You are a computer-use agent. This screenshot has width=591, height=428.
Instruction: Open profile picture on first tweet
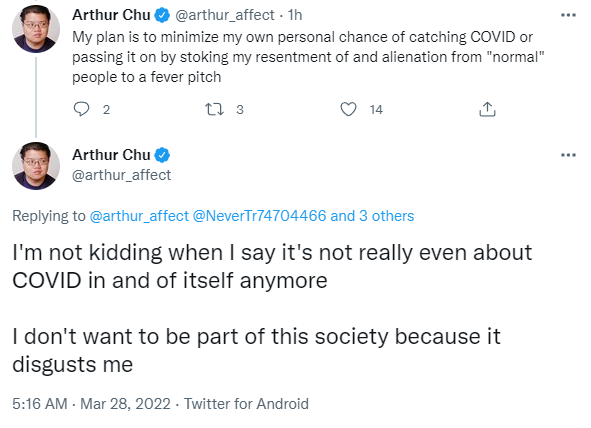pyautogui.click(x=36, y=29)
